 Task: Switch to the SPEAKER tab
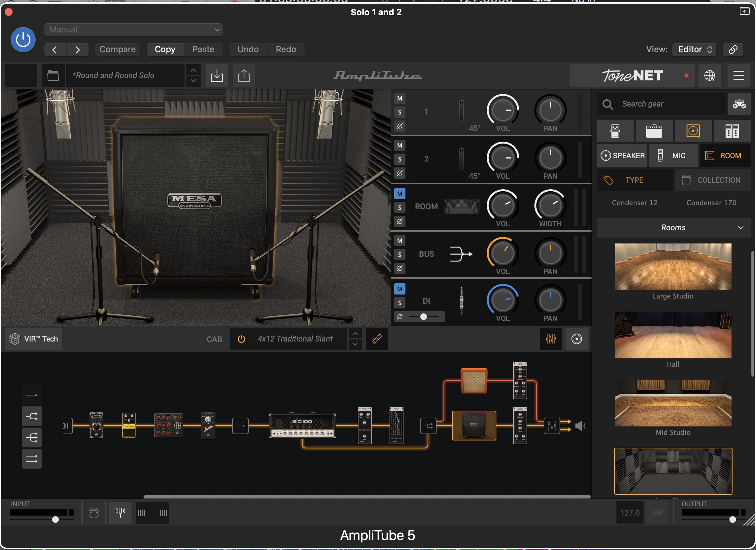[x=622, y=156]
